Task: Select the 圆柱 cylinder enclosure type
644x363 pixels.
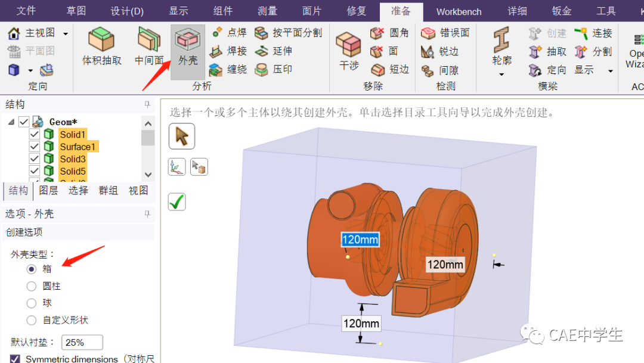Action: [32, 286]
